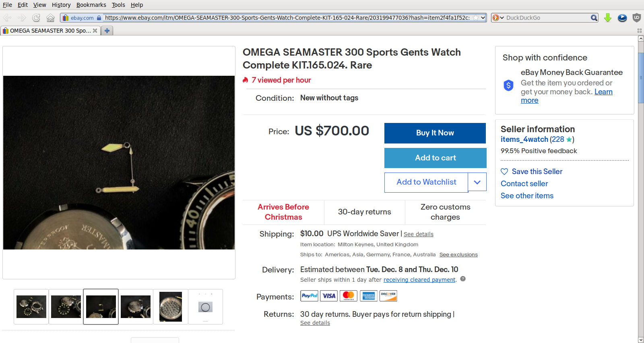Image resolution: width=644 pixels, height=343 pixels.
Task: Open a new tab with plus icon
Action: [107, 31]
